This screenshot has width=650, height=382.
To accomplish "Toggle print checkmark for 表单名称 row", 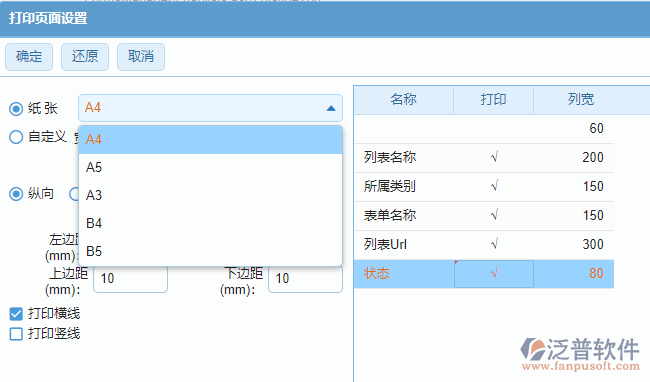I will pyautogui.click(x=494, y=215).
